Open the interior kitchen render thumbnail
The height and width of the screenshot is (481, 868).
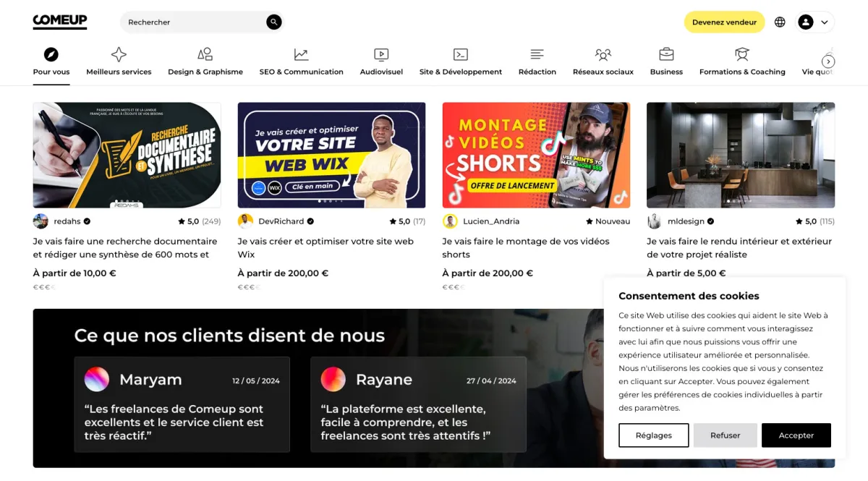[741, 155]
